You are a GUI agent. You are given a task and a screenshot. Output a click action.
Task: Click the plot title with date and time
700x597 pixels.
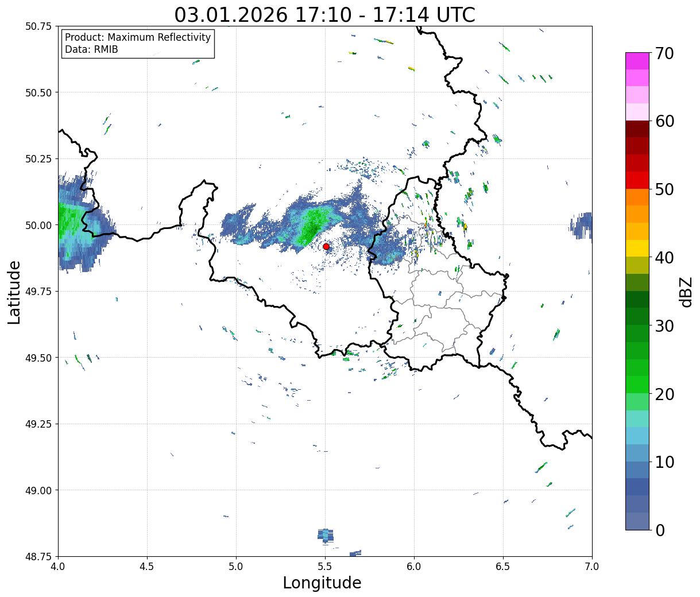[325, 14]
